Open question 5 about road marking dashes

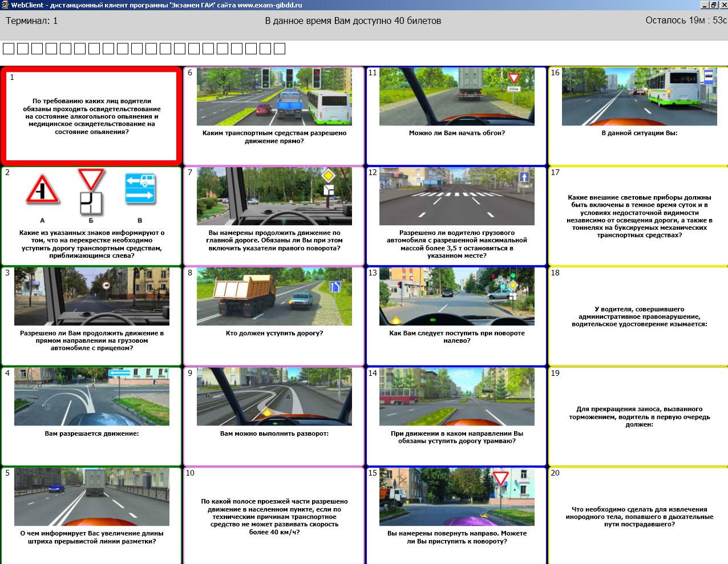[x=91, y=497]
